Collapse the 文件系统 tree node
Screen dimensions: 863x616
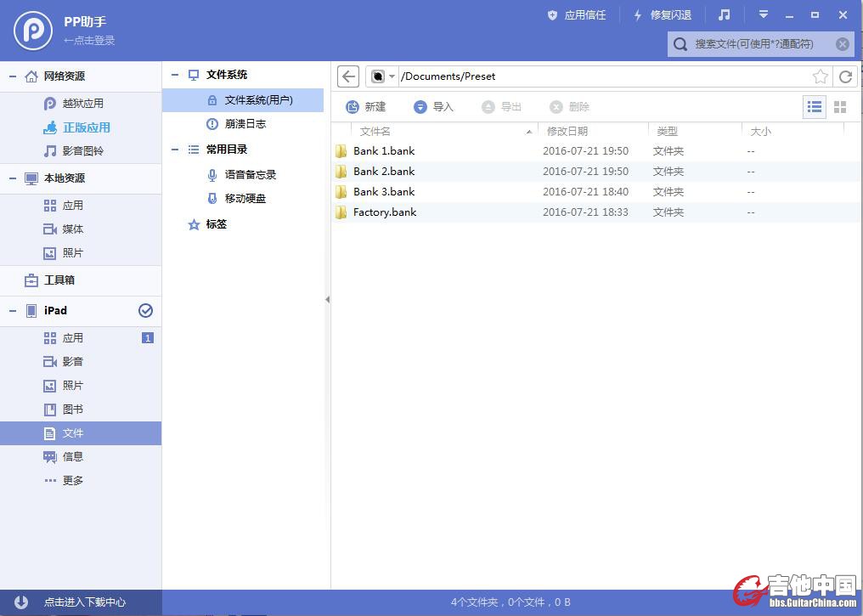tap(175, 75)
